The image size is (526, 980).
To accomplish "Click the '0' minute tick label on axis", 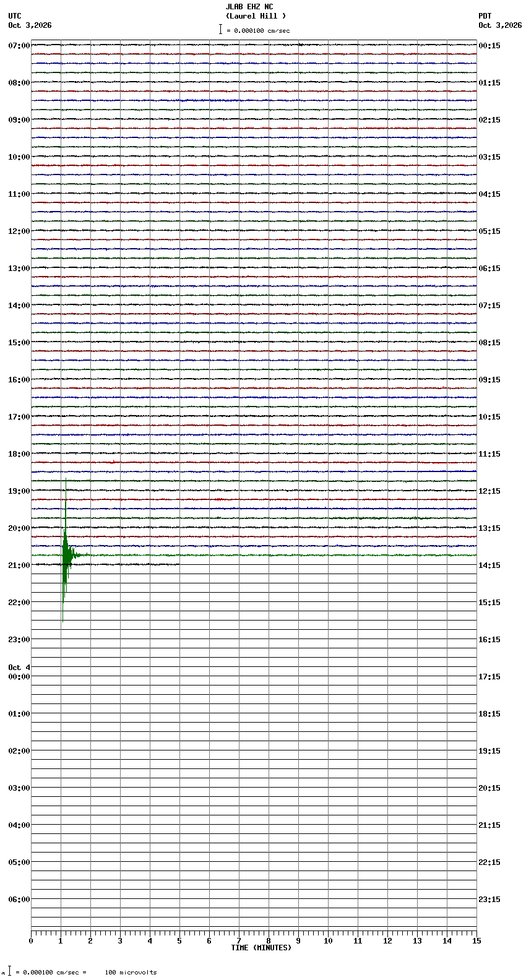I will (x=31, y=941).
